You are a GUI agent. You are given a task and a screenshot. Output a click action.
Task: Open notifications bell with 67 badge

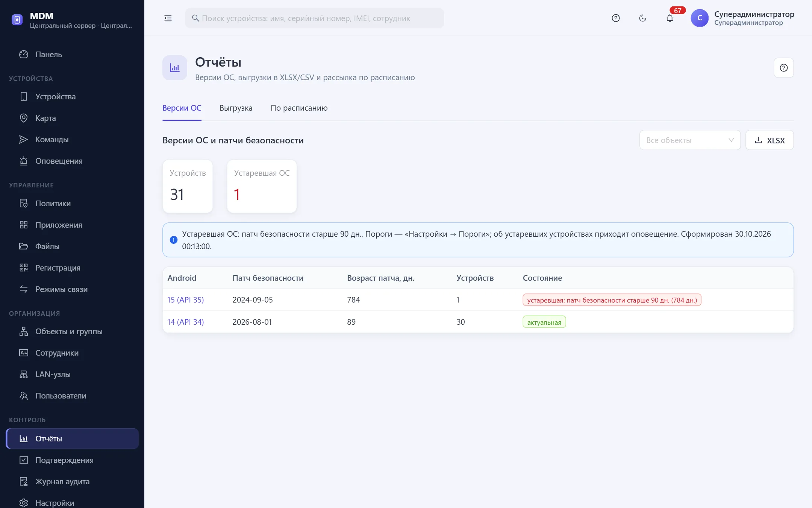(x=670, y=18)
